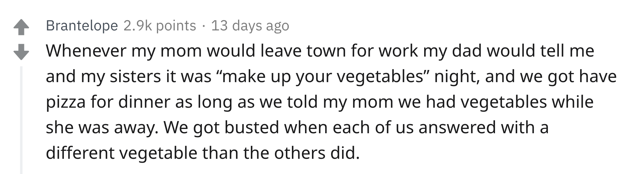The height and width of the screenshot is (174, 644).
Task: Click the separator dot before the timestamp
Action: pyautogui.click(x=203, y=26)
